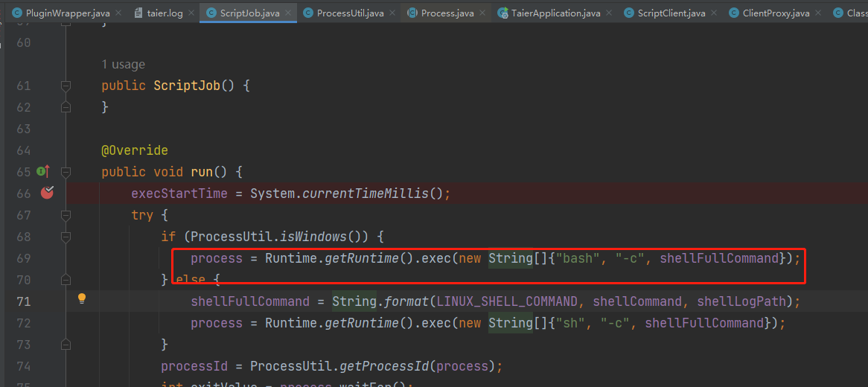Click execStartTime on line 66

[179, 193]
